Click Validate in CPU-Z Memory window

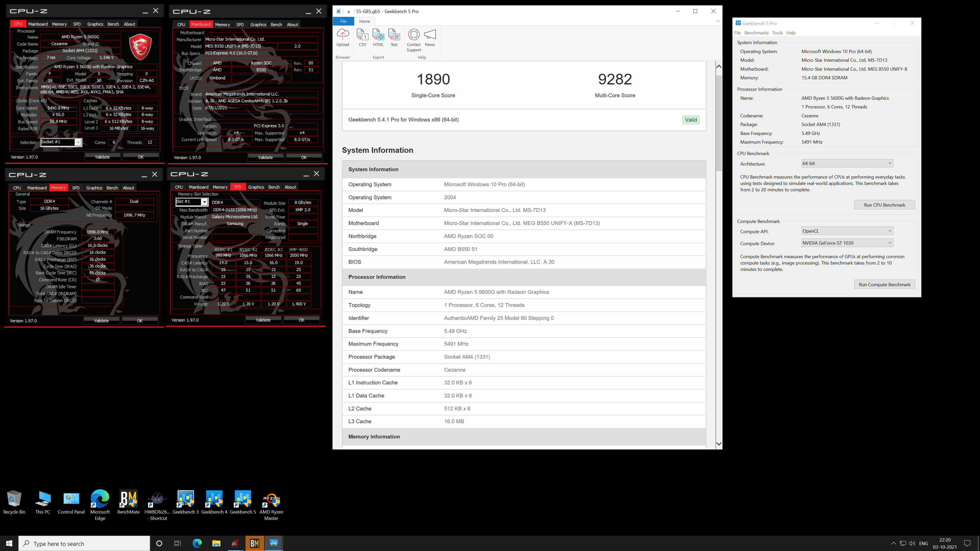click(x=101, y=321)
